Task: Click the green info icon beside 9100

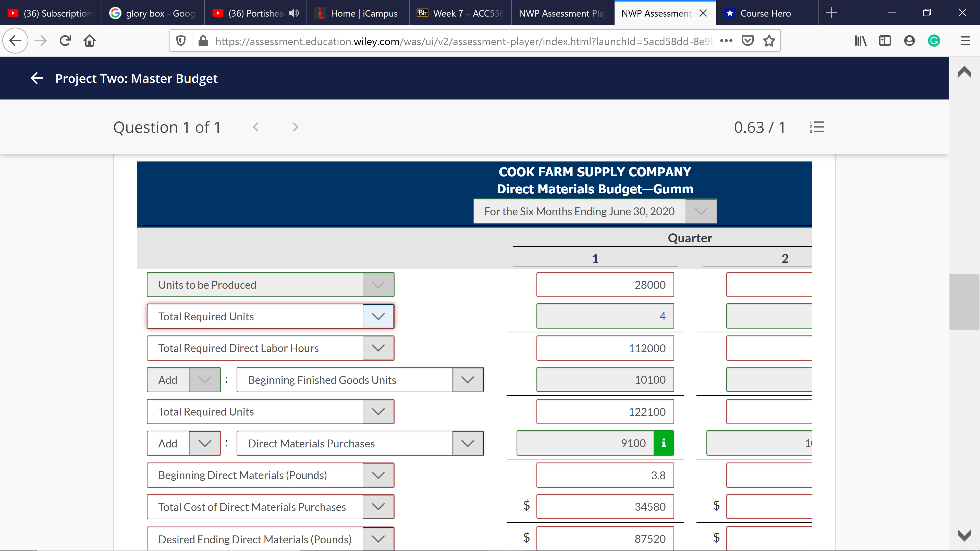Action: coord(663,443)
